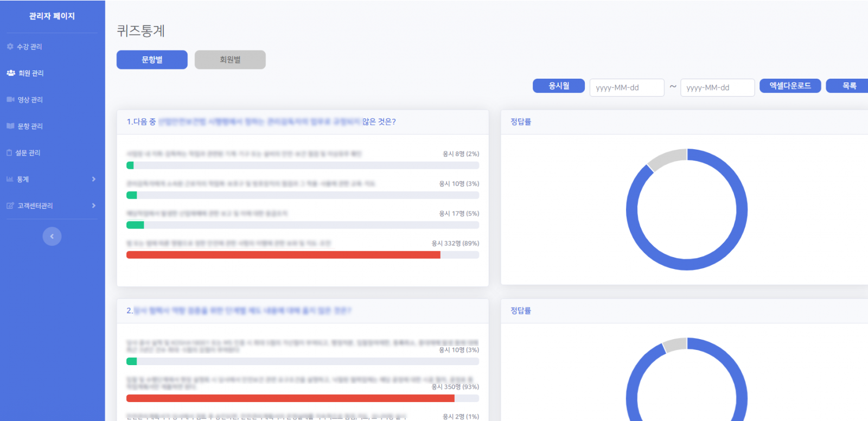Focus the end date yyyy-MM-dd field

point(717,87)
